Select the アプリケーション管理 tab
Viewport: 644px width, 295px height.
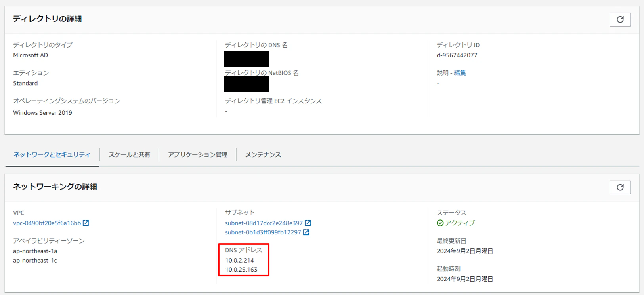(x=198, y=154)
